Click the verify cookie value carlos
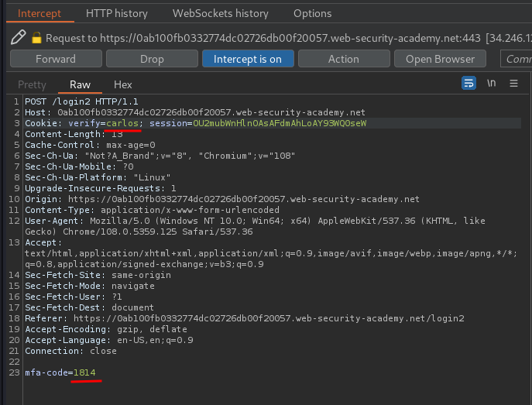The width and height of the screenshot is (532, 405). click(x=122, y=123)
